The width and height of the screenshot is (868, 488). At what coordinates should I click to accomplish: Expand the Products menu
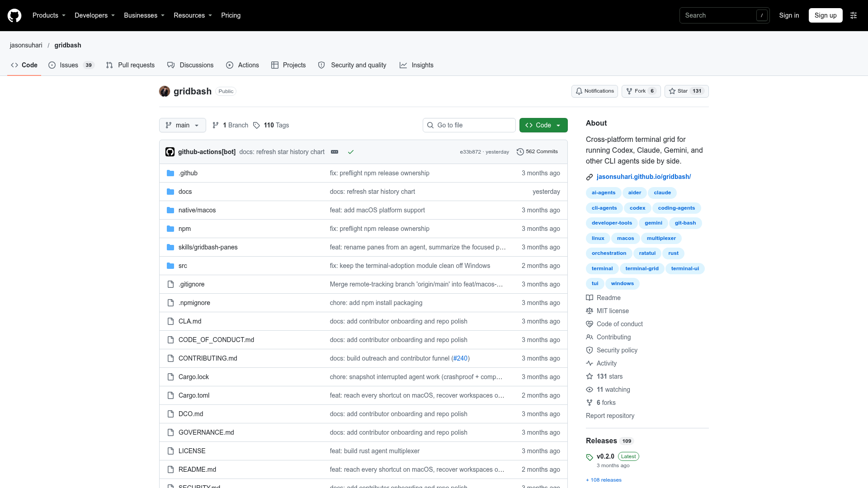coord(49,15)
